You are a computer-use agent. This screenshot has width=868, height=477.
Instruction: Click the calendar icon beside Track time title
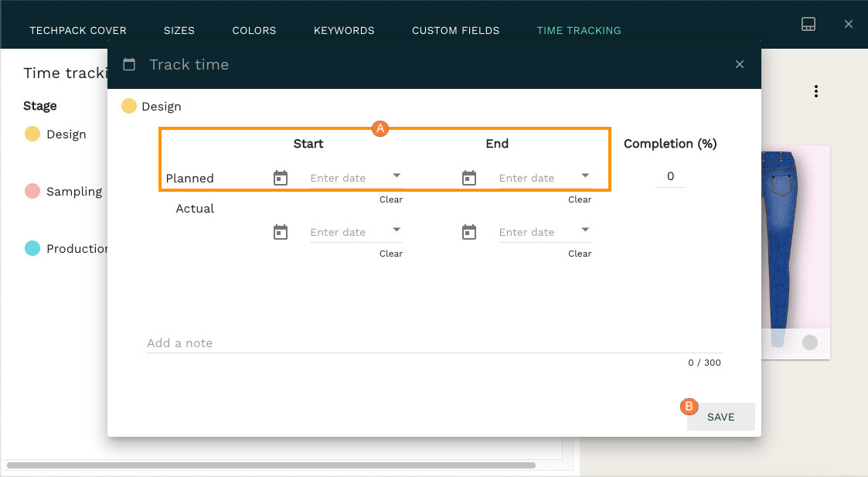tap(129, 64)
